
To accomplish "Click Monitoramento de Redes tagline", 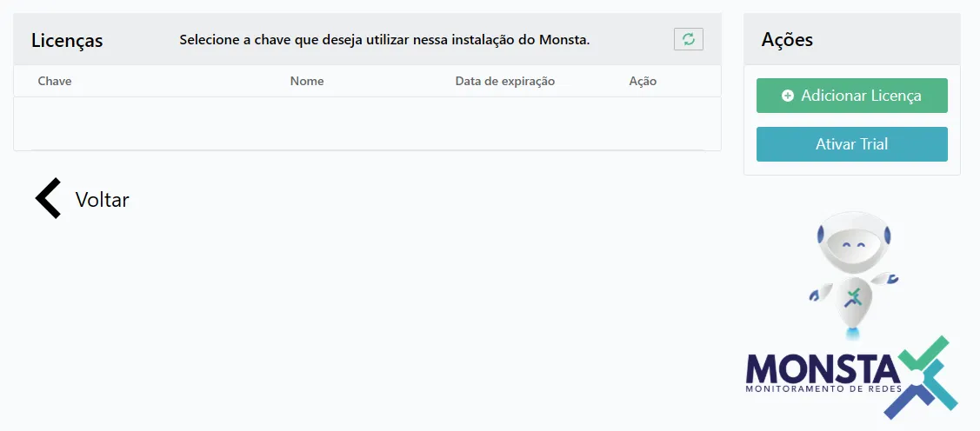I will coord(823,389).
